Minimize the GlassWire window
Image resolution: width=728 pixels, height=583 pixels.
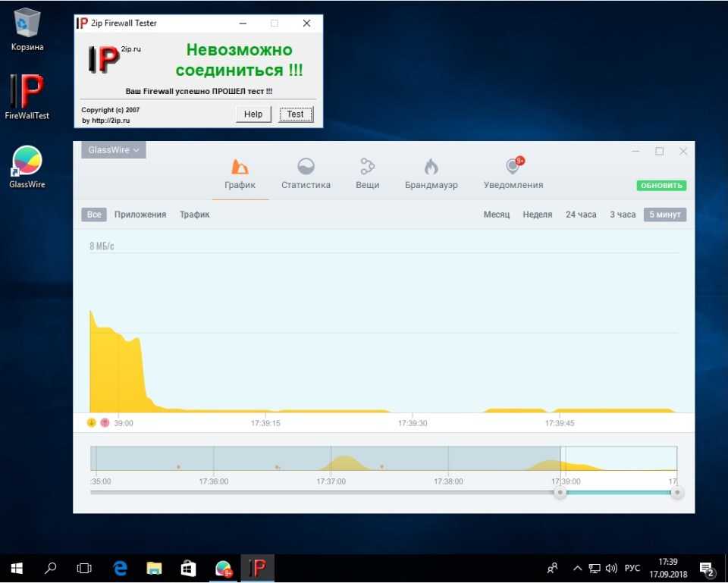pyautogui.click(x=635, y=151)
